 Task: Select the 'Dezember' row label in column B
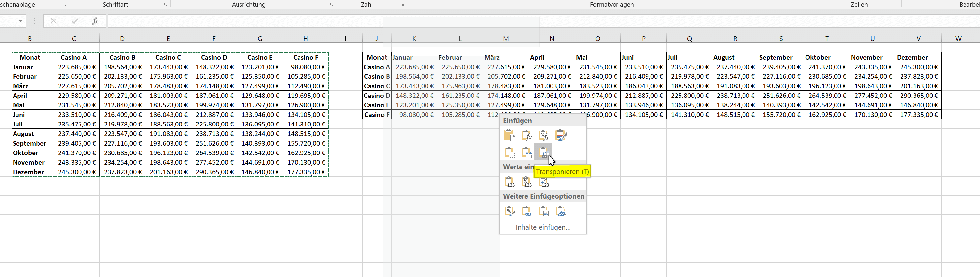(30, 172)
